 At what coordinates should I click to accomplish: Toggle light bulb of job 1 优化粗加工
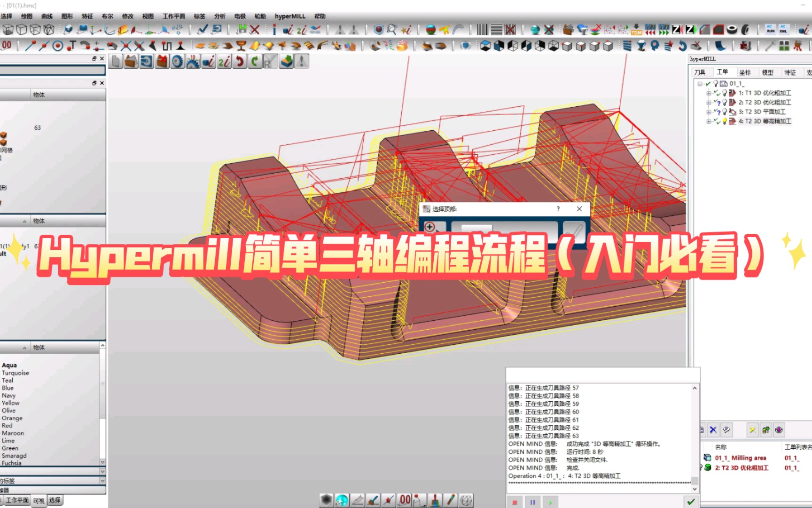click(725, 93)
